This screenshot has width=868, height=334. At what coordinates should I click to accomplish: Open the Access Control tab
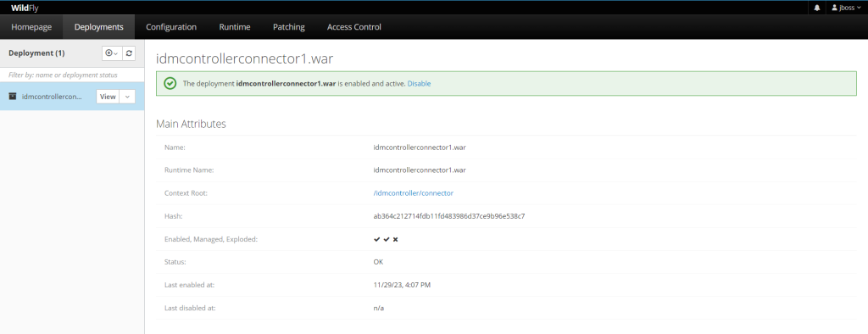[x=354, y=26]
